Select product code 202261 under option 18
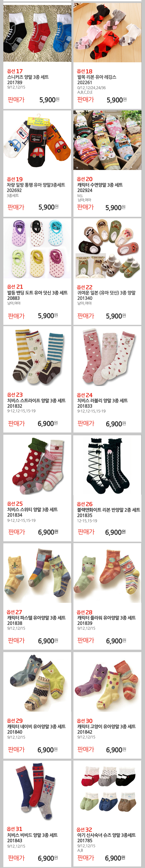 click(x=85, y=83)
